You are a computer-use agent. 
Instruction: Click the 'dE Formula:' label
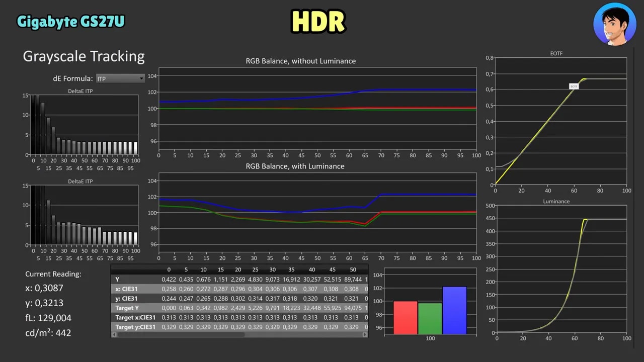(x=72, y=78)
